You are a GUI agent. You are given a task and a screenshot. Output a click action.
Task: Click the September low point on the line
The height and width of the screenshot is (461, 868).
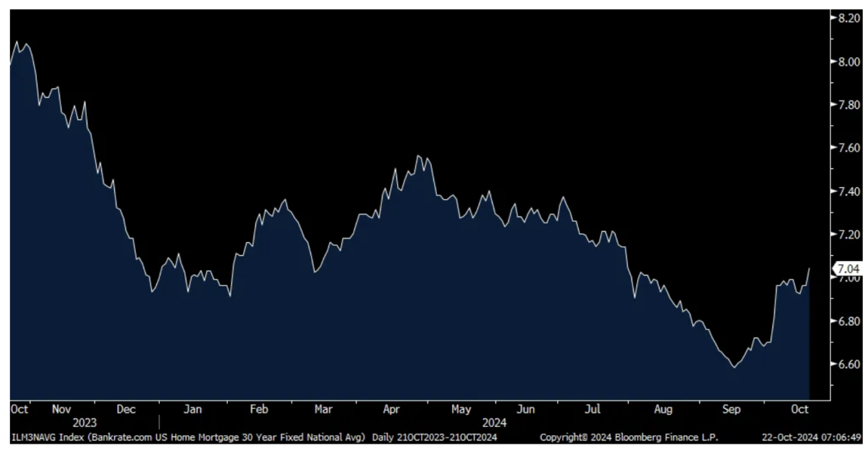[734, 367]
